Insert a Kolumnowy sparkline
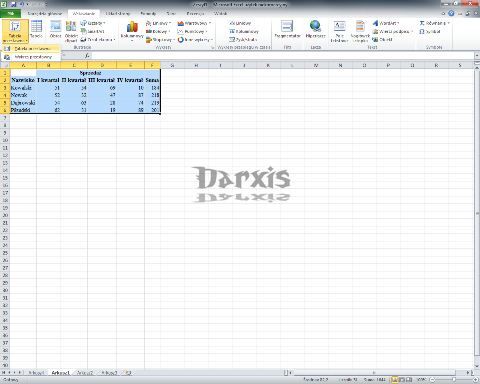 (244, 31)
